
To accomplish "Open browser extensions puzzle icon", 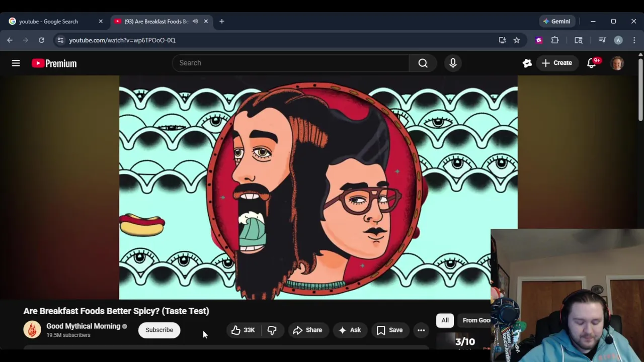I will (x=555, y=40).
